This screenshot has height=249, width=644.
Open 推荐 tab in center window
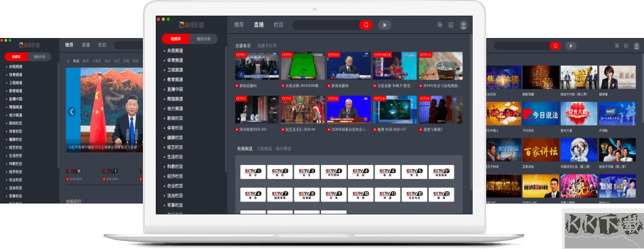pyautogui.click(x=239, y=24)
